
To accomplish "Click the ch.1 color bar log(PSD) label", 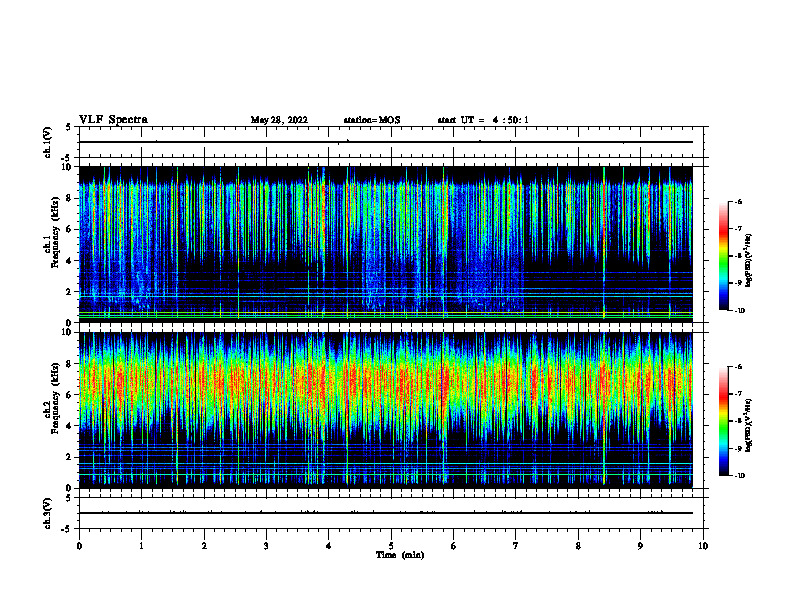I will 749,261.
